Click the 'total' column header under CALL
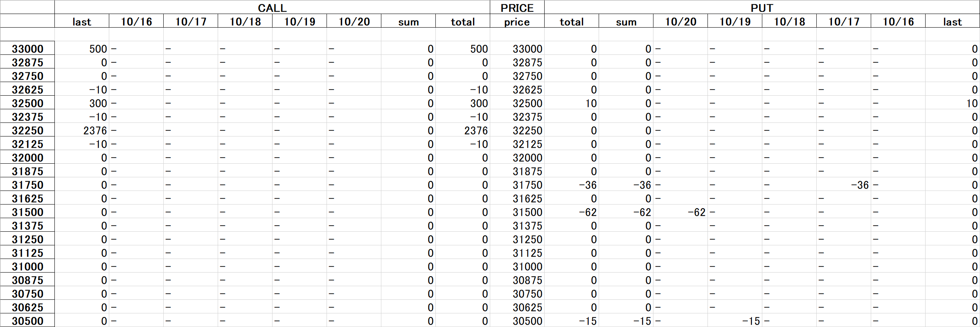This screenshot has height=327, width=980. pyautogui.click(x=463, y=22)
